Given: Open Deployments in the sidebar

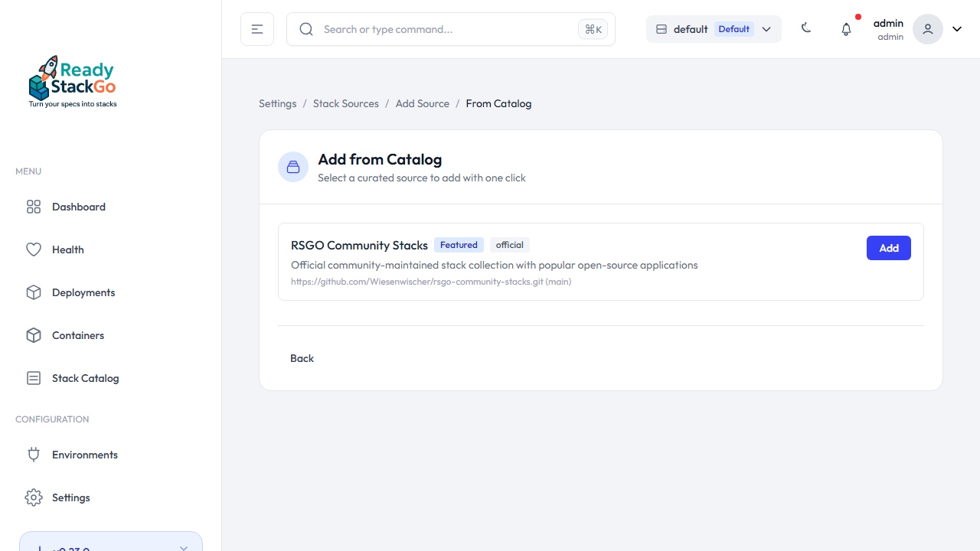Looking at the screenshot, I should 83,292.
